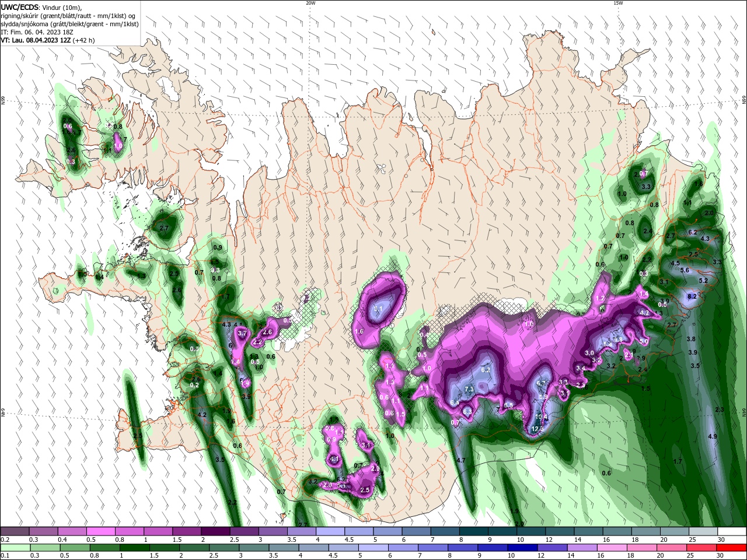747x560 pixels.
Task: Pick the dark teal 8 swatch in the upper legend row
Action: pos(473,531)
